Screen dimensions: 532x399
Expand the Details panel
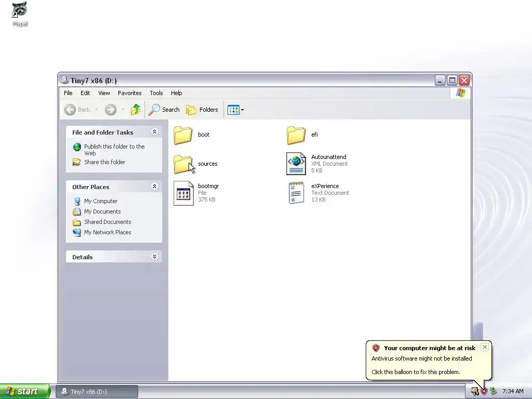point(154,257)
